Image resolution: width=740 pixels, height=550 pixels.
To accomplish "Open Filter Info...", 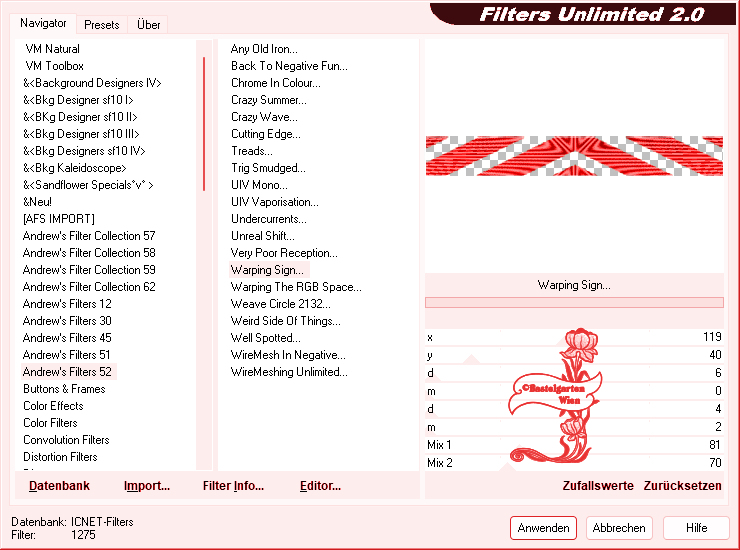I will 233,486.
